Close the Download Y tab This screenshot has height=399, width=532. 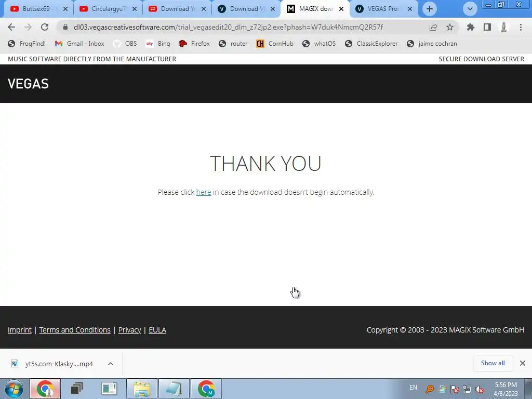204,9
